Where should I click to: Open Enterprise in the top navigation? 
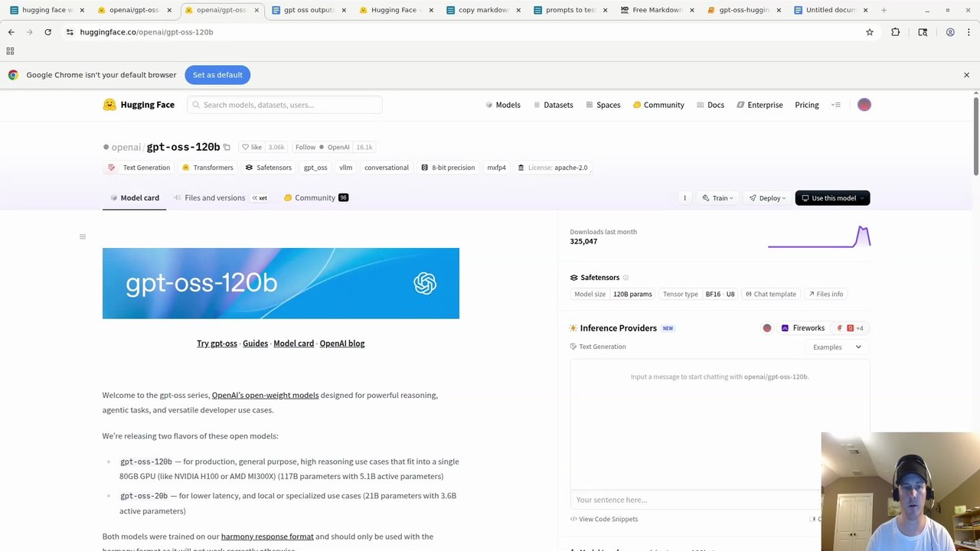click(x=759, y=105)
